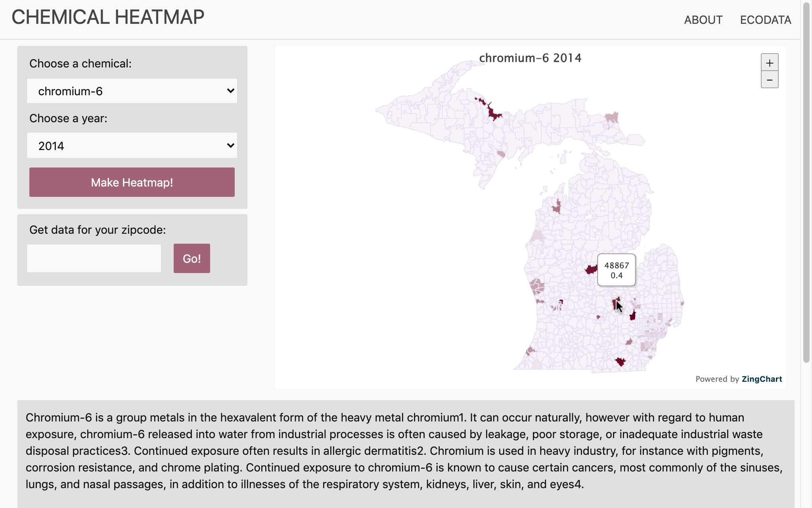The width and height of the screenshot is (812, 508).
Task: Zoom in the map with plus button
Action: (769, 63)
